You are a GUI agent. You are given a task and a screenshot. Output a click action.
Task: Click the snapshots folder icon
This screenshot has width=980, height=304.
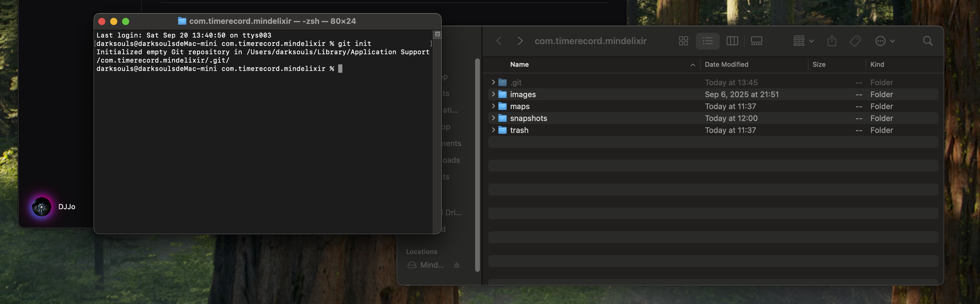point(503,118)
